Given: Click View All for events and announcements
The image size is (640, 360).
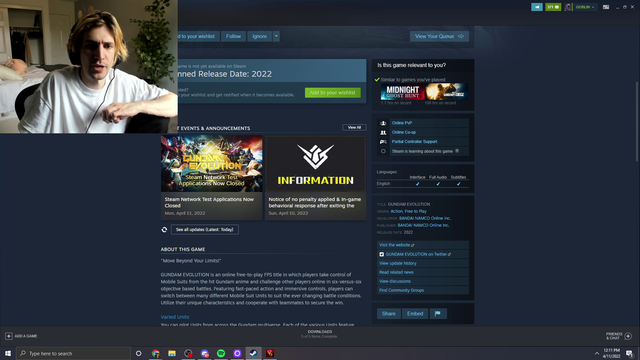Looking at the screenshot, I should point(354,127).
